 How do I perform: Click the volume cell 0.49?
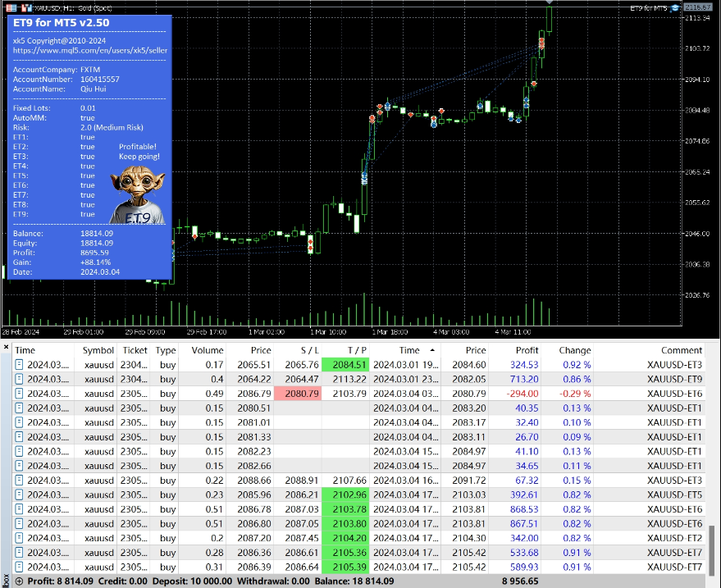tap(214, 394)
